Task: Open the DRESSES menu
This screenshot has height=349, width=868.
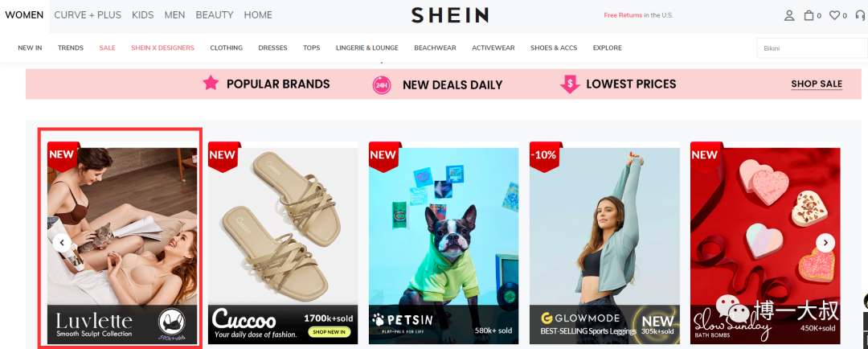Action: click(272, 47)
